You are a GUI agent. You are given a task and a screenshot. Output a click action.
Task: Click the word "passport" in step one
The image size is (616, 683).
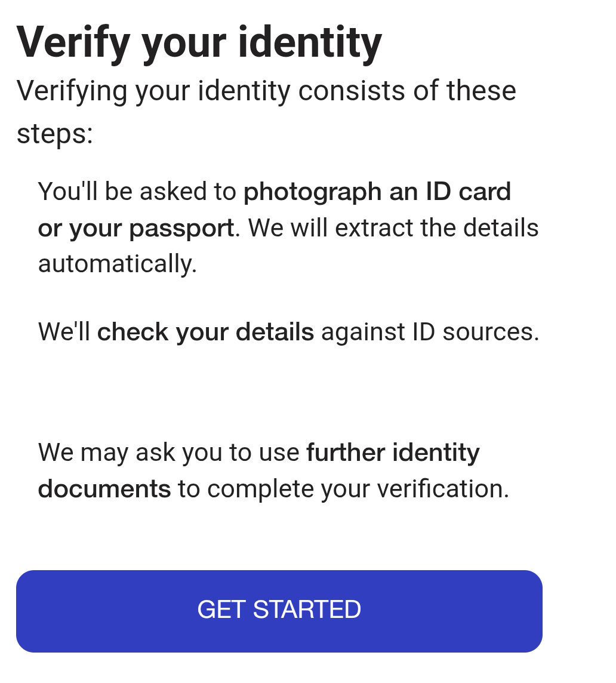click(181, 228)
